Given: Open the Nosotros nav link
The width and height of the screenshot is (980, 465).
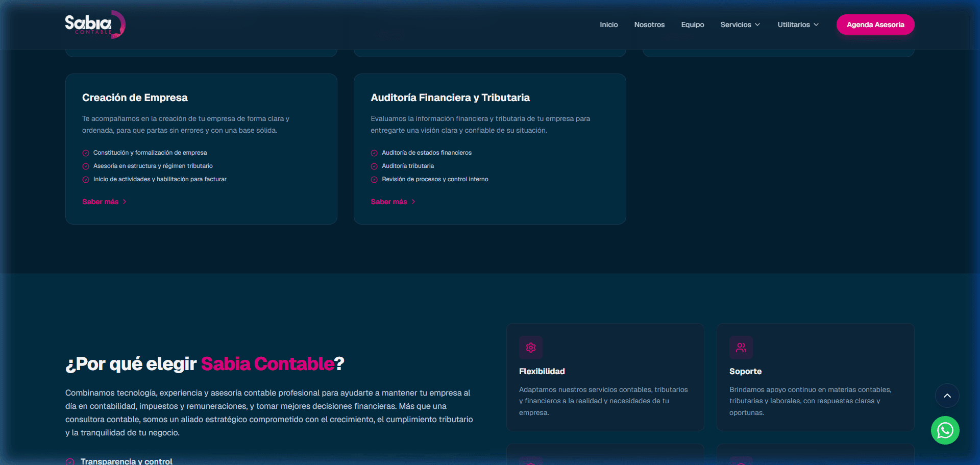Looking at the screenshot, I should (649, 25).
